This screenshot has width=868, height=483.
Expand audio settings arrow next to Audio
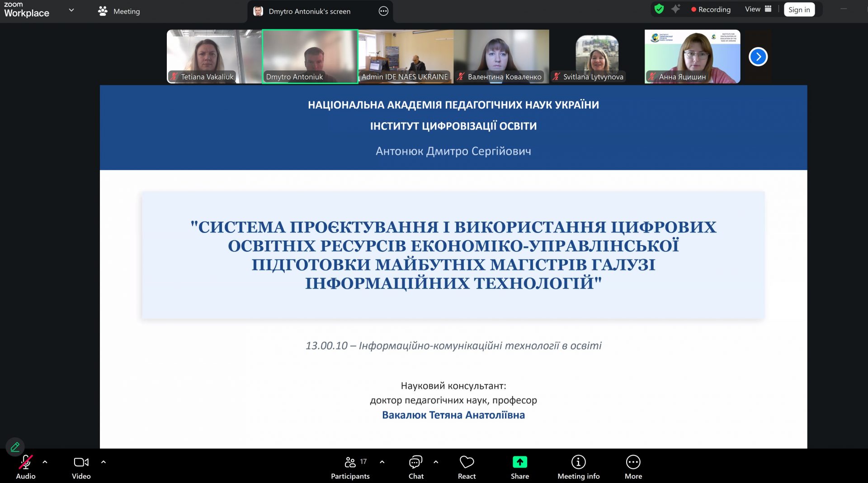pos(45,462)
